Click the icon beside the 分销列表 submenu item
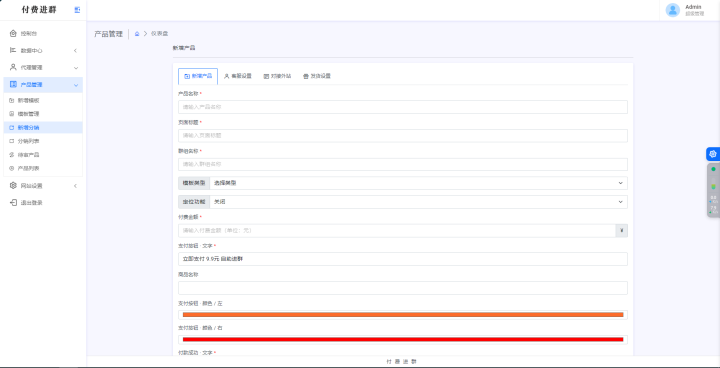Viewport: 720px width, 368px height. [x=12, y=141]
